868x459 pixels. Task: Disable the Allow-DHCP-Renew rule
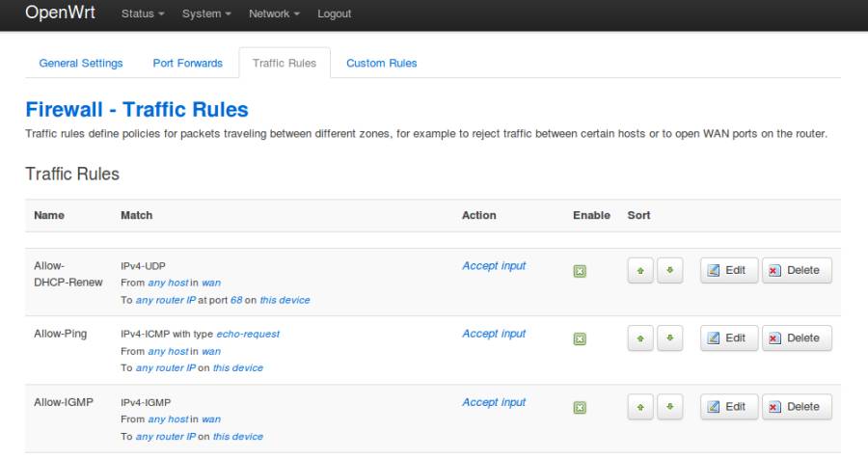coord(580,271)
